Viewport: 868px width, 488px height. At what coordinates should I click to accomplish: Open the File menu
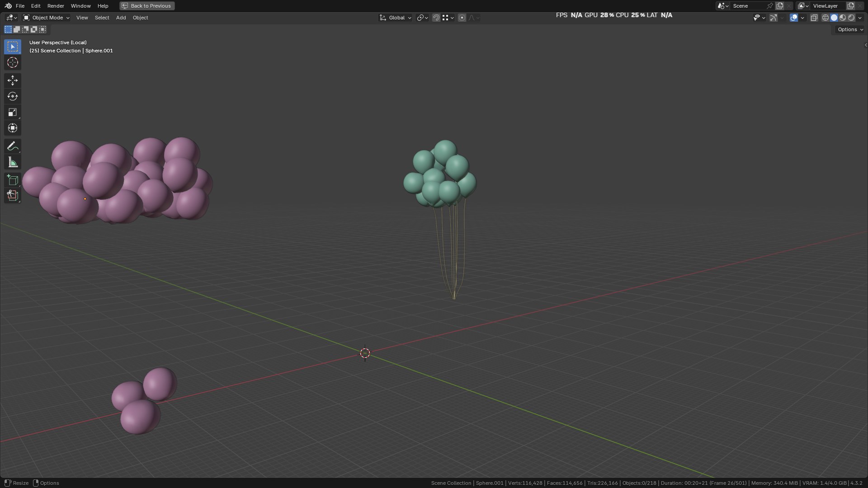click(x=20, y=6)
